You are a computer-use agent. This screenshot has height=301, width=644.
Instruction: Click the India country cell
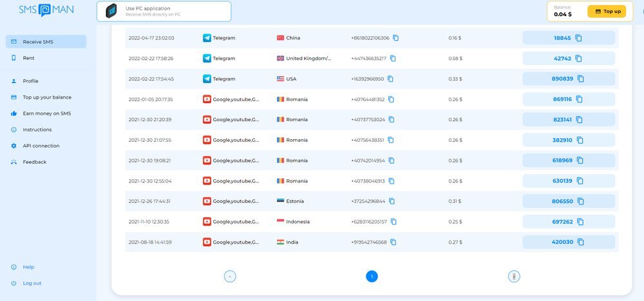287,242
